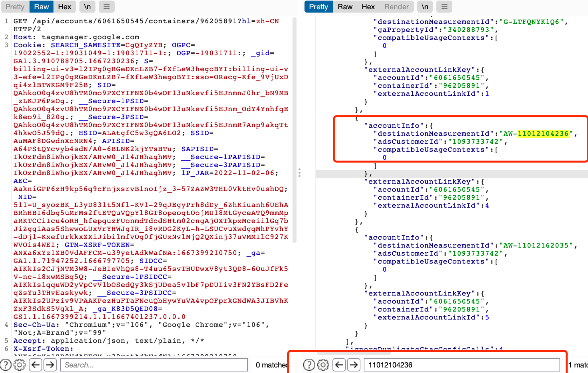Jump to previous match in response pane
The image size is (588, 373).
click(339, 365)
